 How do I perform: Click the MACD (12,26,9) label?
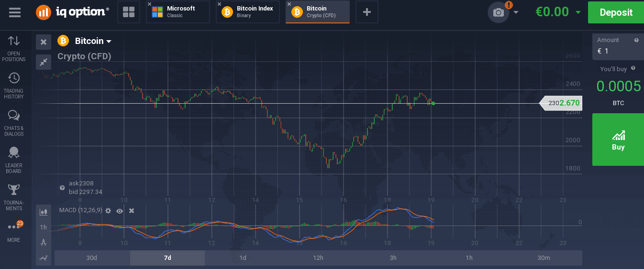pyautogui.click(x=80, y=210)
